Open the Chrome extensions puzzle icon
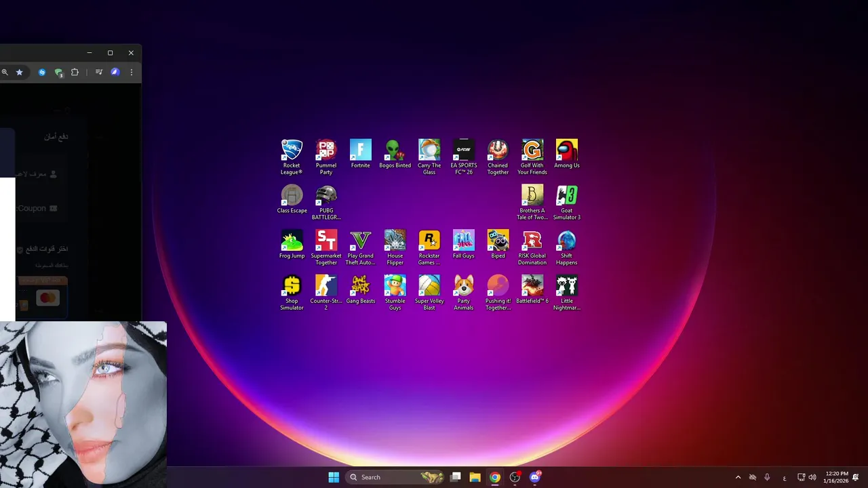Viewport: 868px width, 488px height. (x=75, y=72)
